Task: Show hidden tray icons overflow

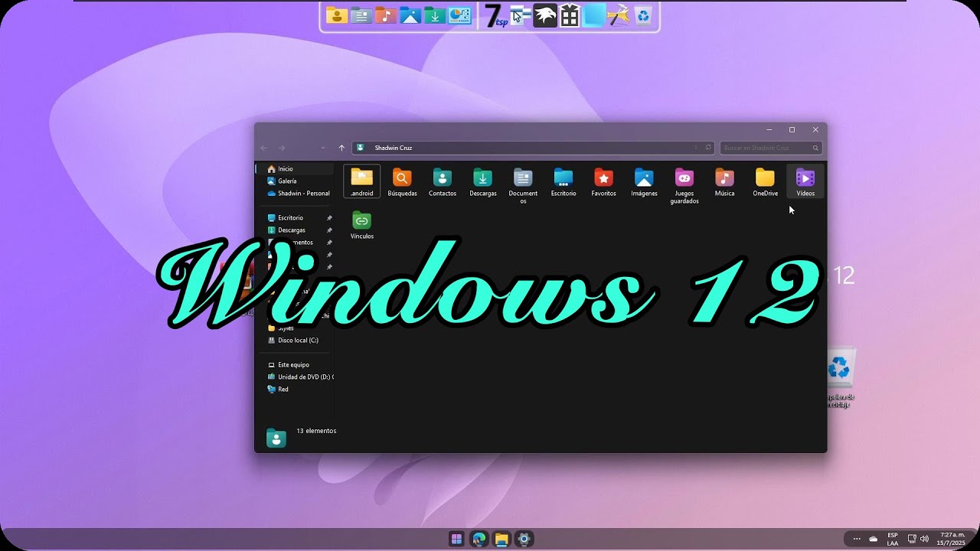Action: (857, 539)
